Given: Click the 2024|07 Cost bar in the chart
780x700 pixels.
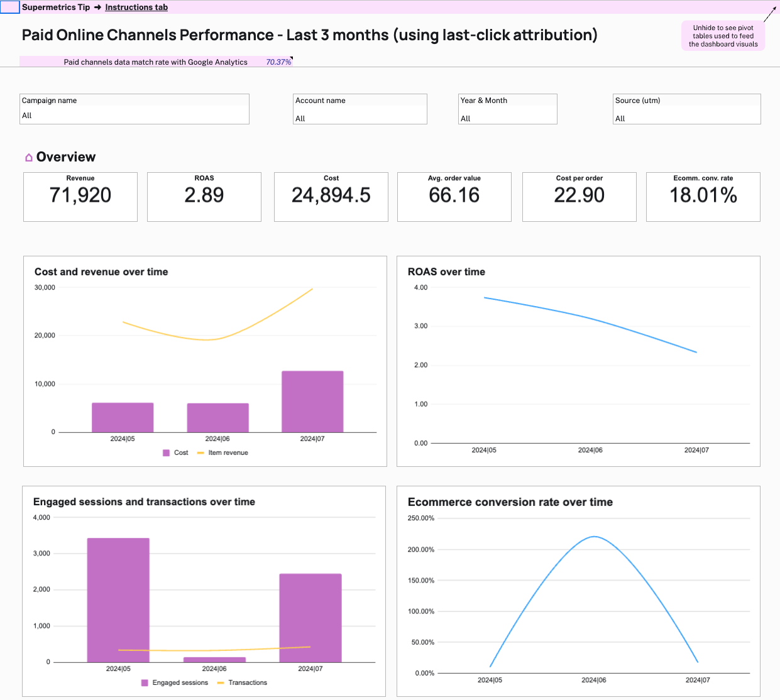Looking at the screenshot, I should coord(312,402).
